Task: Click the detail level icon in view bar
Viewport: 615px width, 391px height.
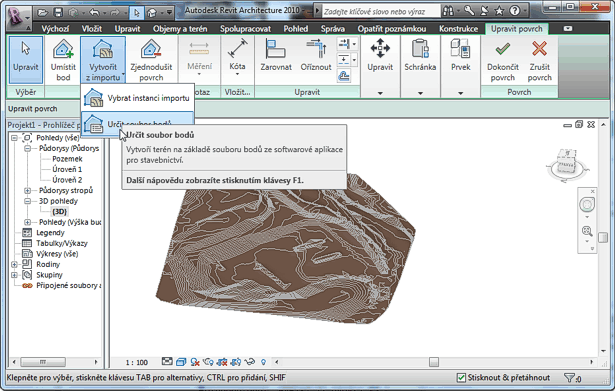Action: 167,362
